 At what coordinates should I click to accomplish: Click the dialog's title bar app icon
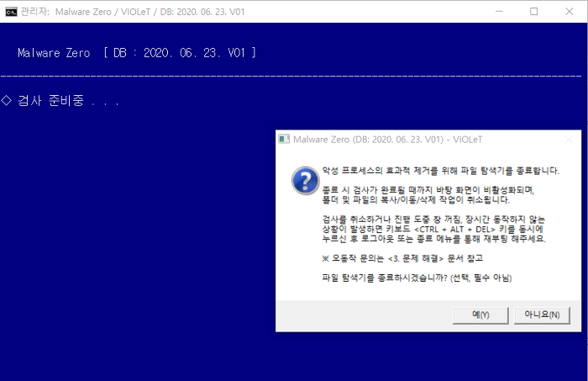284,140
